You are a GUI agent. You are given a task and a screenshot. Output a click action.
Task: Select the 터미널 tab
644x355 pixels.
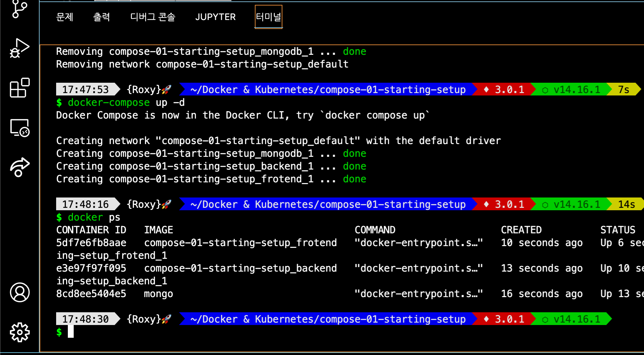point(269,17)
